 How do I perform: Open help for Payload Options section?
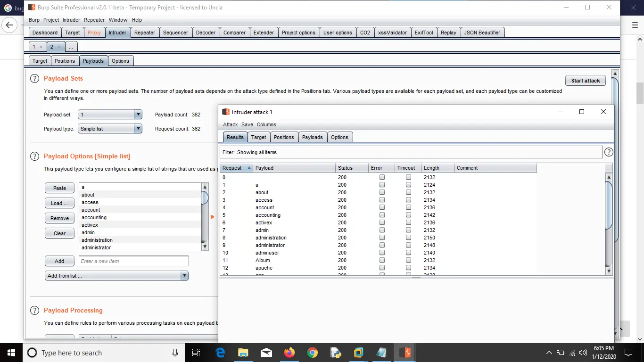[x=34, y=156]
